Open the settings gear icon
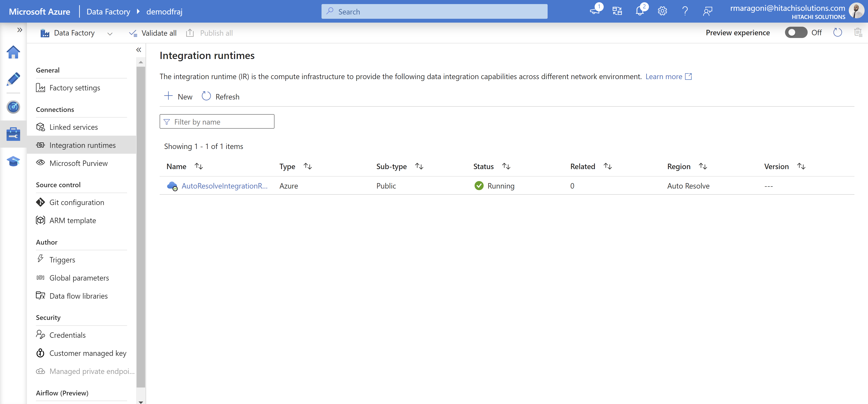This screenshot has width=868, height=404. (662, 12)
